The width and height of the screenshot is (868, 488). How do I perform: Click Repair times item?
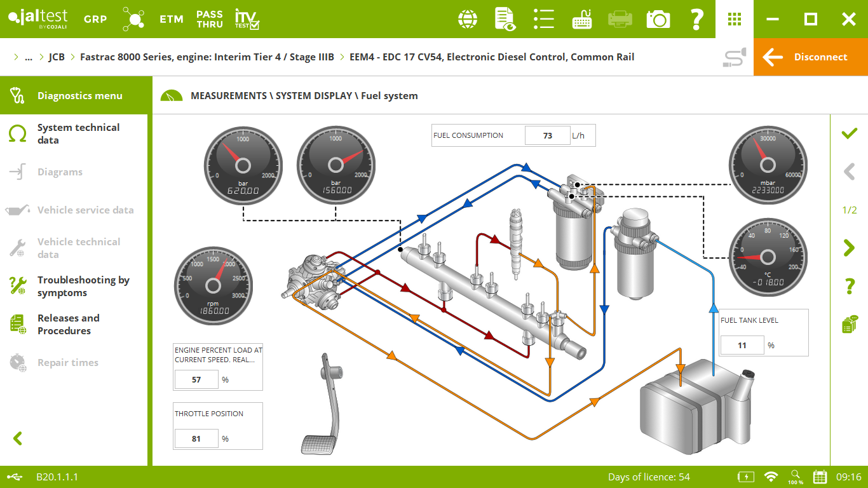pyautogui.click(x=74, y=362)
